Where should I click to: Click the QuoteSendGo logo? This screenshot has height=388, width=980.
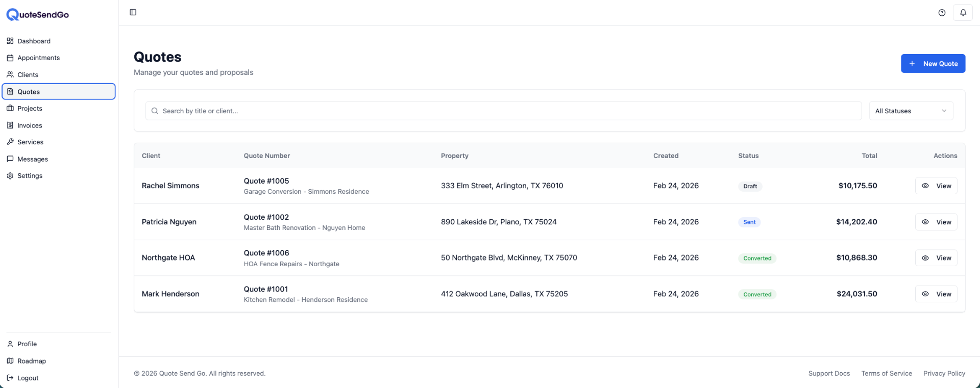pos(38,15)
